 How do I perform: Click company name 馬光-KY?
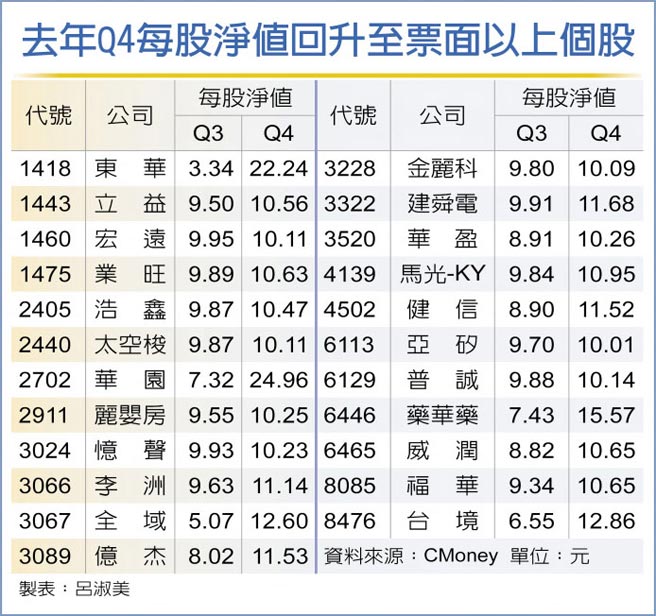[443, 274]
